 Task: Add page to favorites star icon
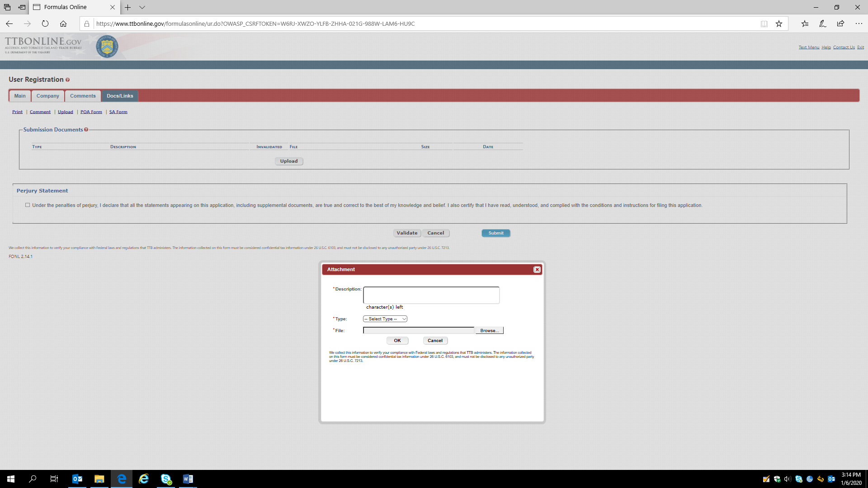(x=779, y=23)
